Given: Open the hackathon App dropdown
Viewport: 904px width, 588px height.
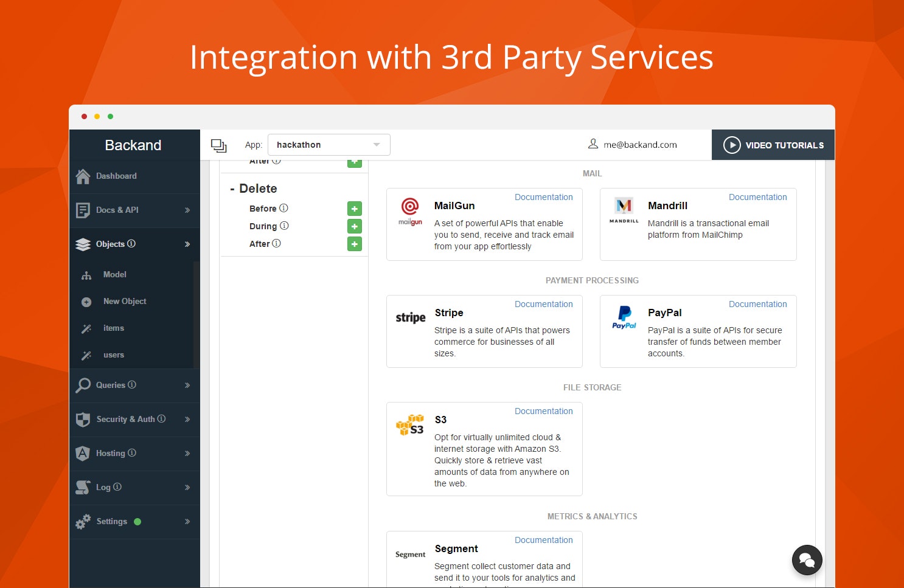Looking at the screenshot, I should pos(329,145).
